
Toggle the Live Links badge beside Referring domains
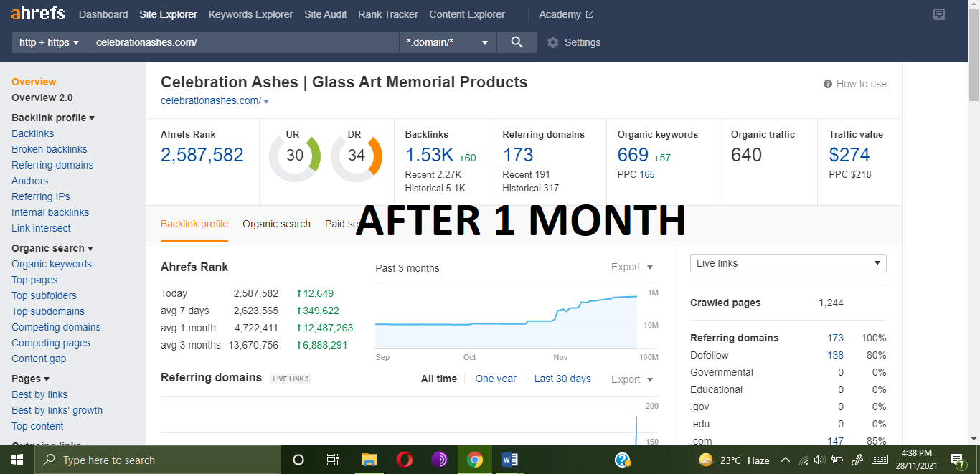(290, 378)
